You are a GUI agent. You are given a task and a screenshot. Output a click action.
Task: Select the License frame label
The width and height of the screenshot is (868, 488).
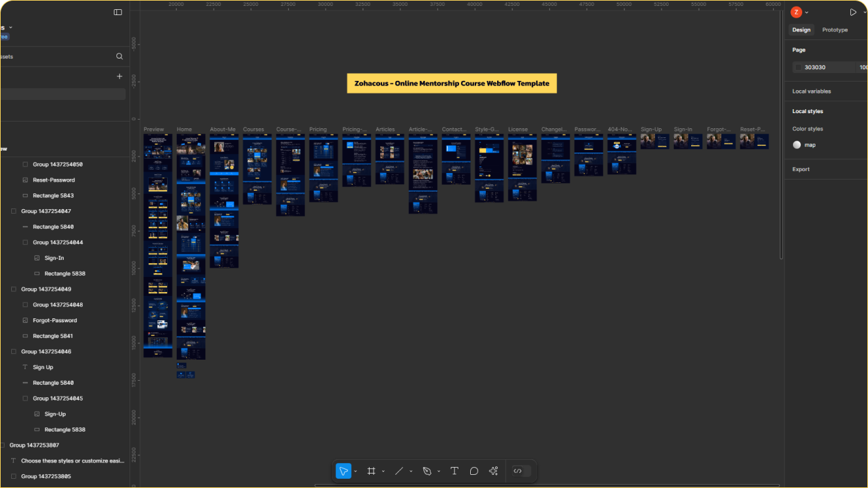click(518, 130)
